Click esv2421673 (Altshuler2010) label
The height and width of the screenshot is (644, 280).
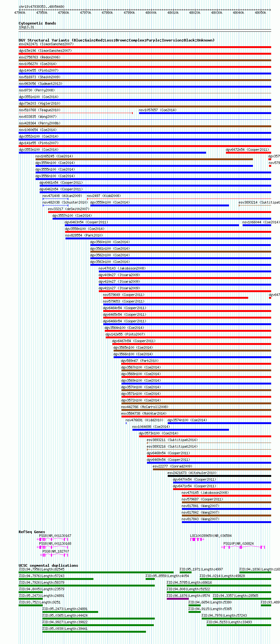192,473
